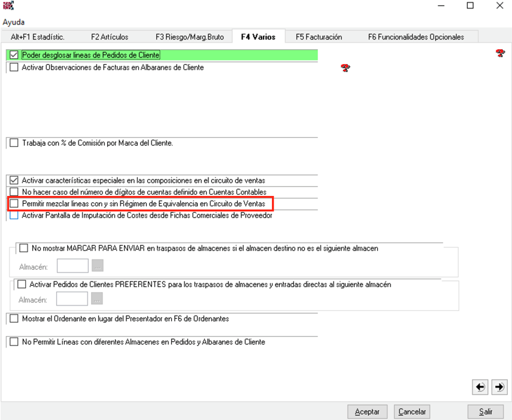The width and height of the screenshot is (512, 420).
Task: Open the Ayuda menu
Action: (14, 22)
